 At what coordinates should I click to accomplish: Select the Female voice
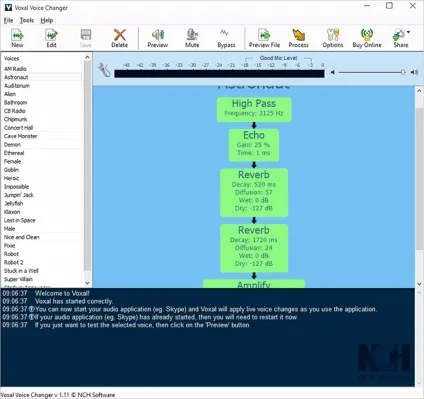tap(41, 161)
